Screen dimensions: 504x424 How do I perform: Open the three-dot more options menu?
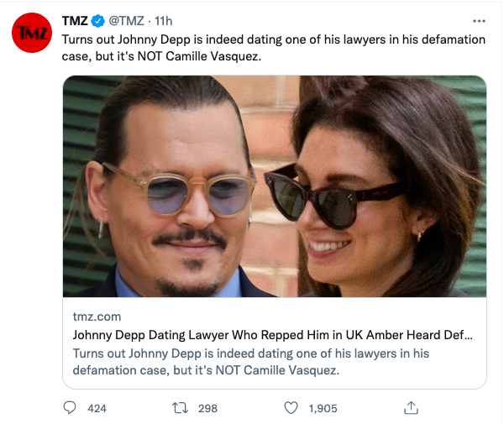coord(479,21)
